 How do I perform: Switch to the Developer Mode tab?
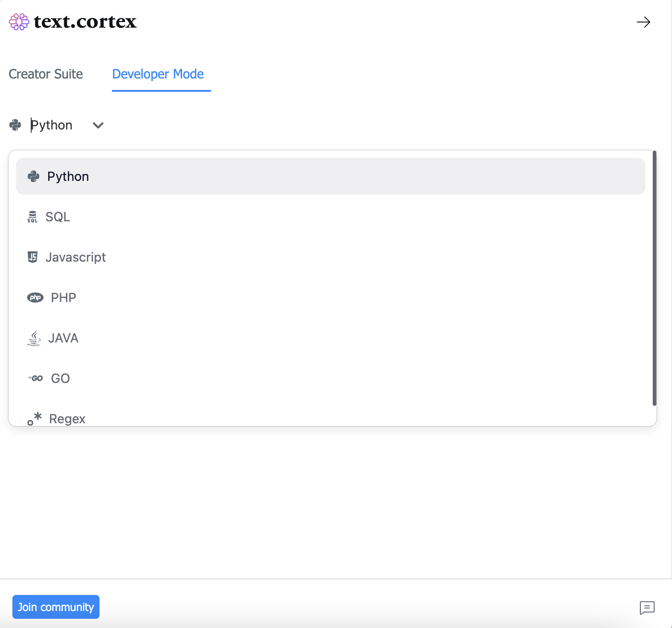pyautogui.click(x=158, y=74)
